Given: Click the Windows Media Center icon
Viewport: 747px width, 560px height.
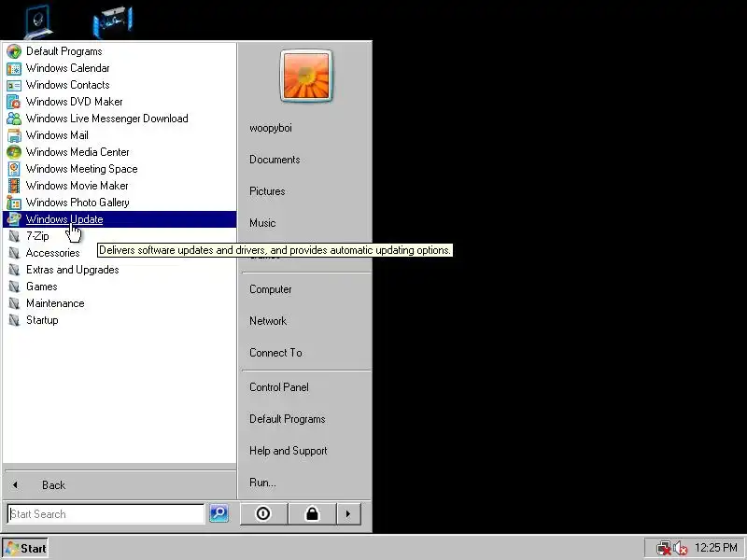Looking at the screenshot, I should tap(14, 152).
